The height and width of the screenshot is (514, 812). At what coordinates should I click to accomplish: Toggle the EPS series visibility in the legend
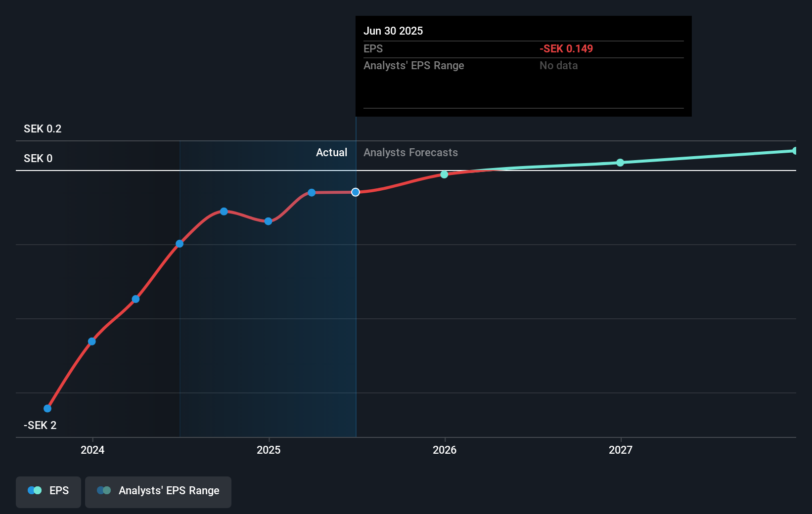pos(48,491)
